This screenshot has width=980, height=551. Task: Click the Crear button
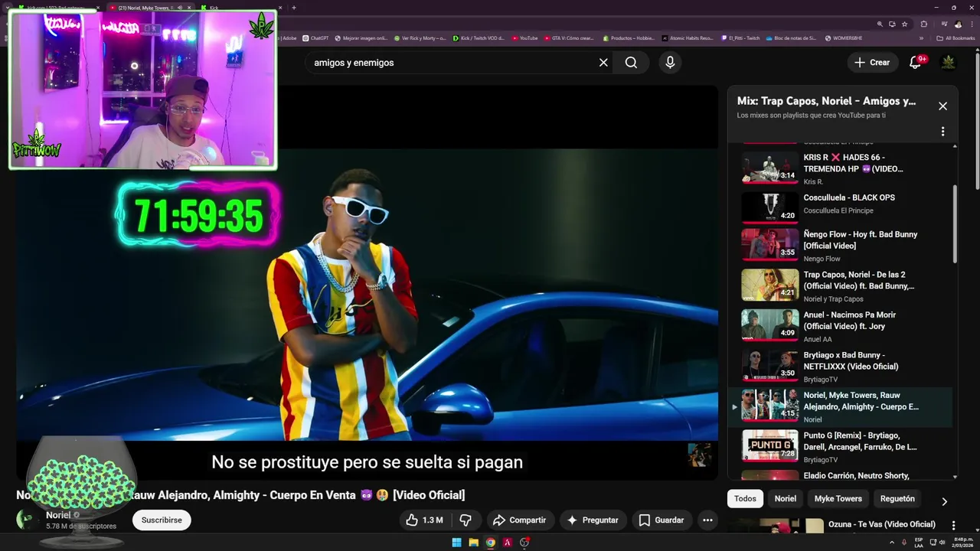pos(872,63)
